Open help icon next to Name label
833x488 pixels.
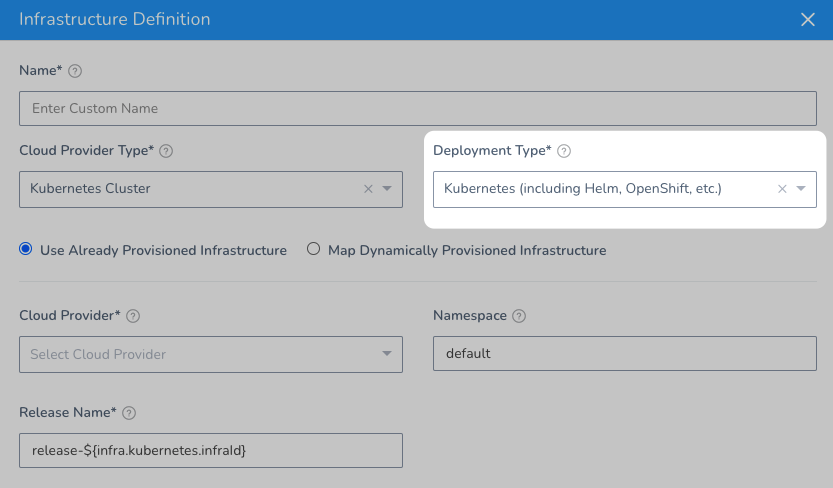pos(75,71)
